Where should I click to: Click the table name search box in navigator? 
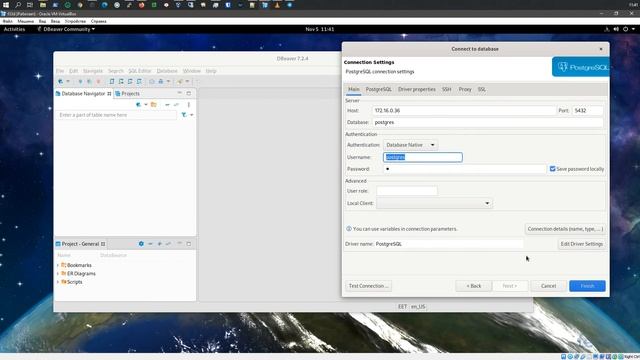(x=117, y=115)
